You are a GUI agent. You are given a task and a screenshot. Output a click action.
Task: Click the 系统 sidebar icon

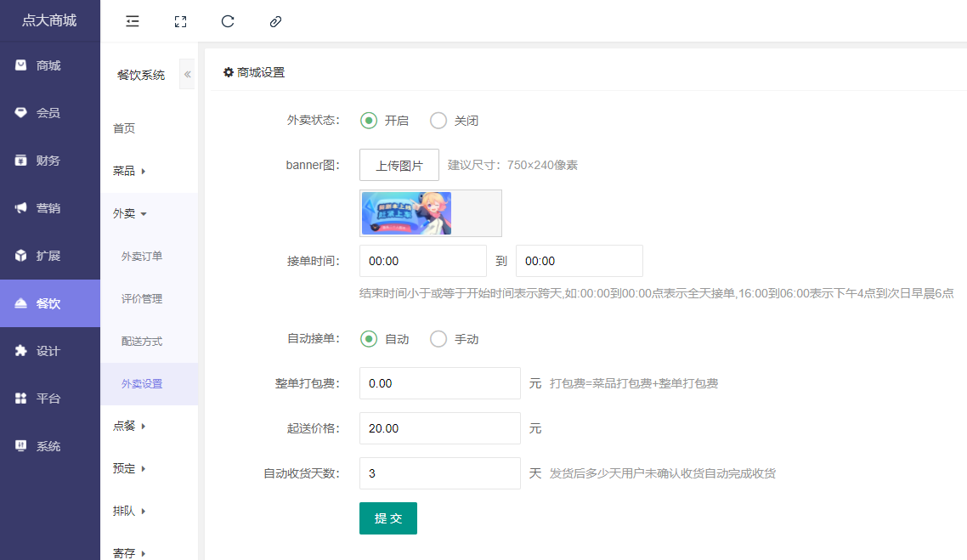[x=21, y=446]
